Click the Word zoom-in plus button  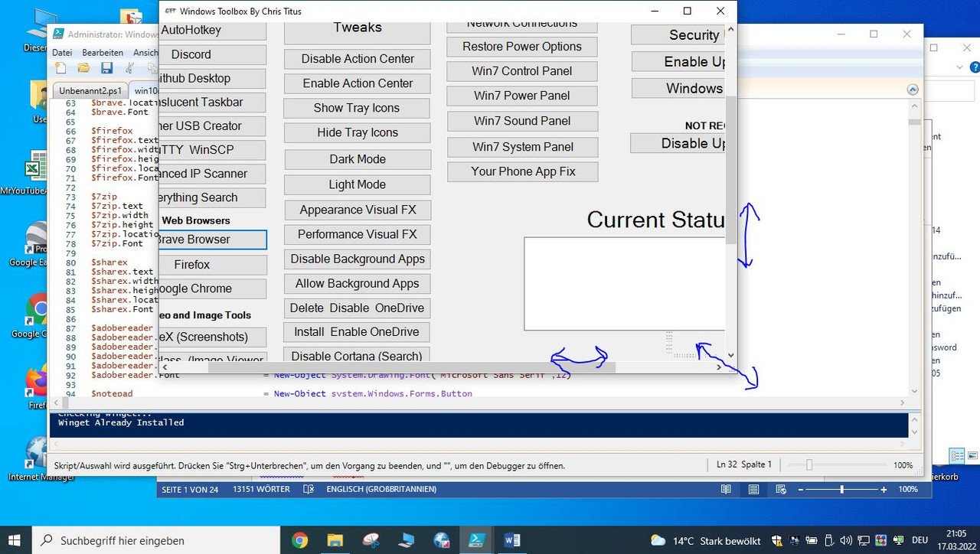(x=884, y=489)
